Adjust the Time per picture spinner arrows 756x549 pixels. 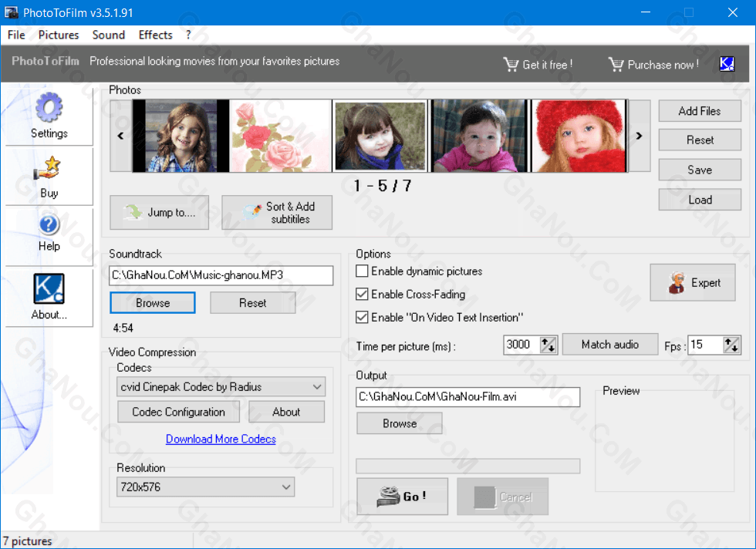(548, 345)
